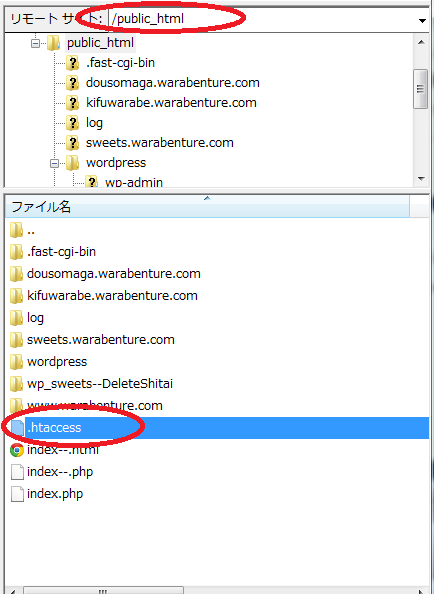Click the unknown-folder icon beside .fast-cgi-bin in tree
This screenshot has width=434, height=594.
[x=72, y=63]
